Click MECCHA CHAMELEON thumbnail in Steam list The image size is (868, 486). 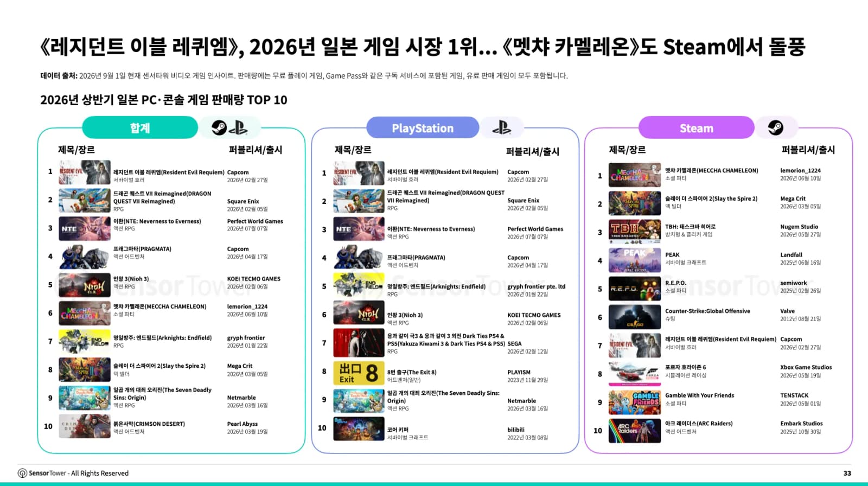click(635, 175)
